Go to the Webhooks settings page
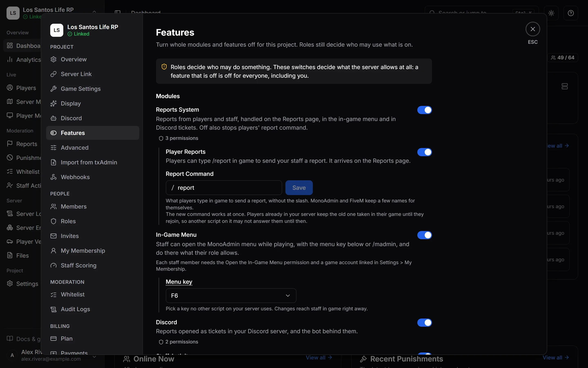This screenshot has width=588, height=368. pos(92,177)
